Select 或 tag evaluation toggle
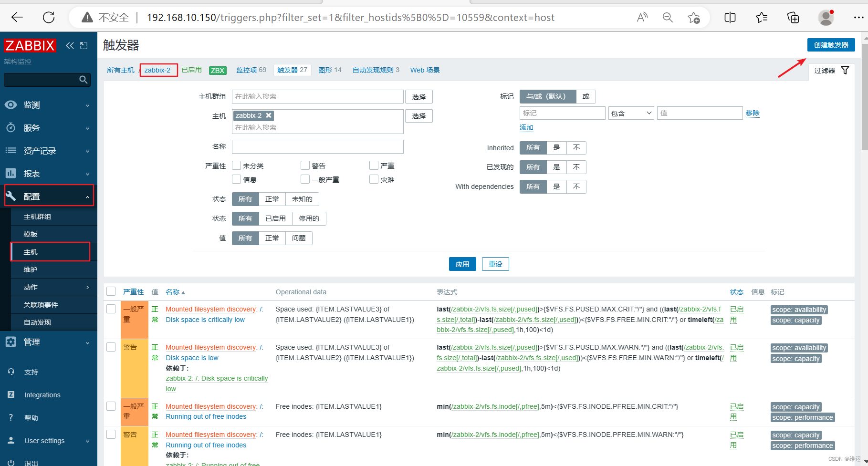This screenshot has height=466, width=868. tap(586, 96)
